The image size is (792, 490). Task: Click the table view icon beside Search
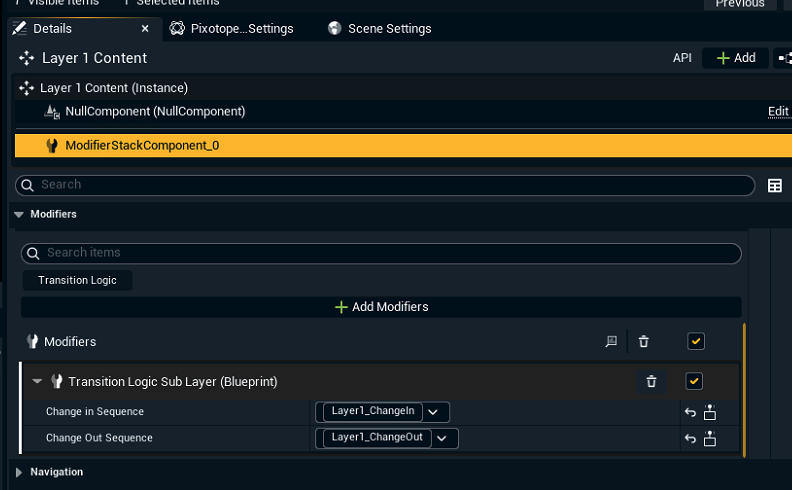tap(774, 185)
